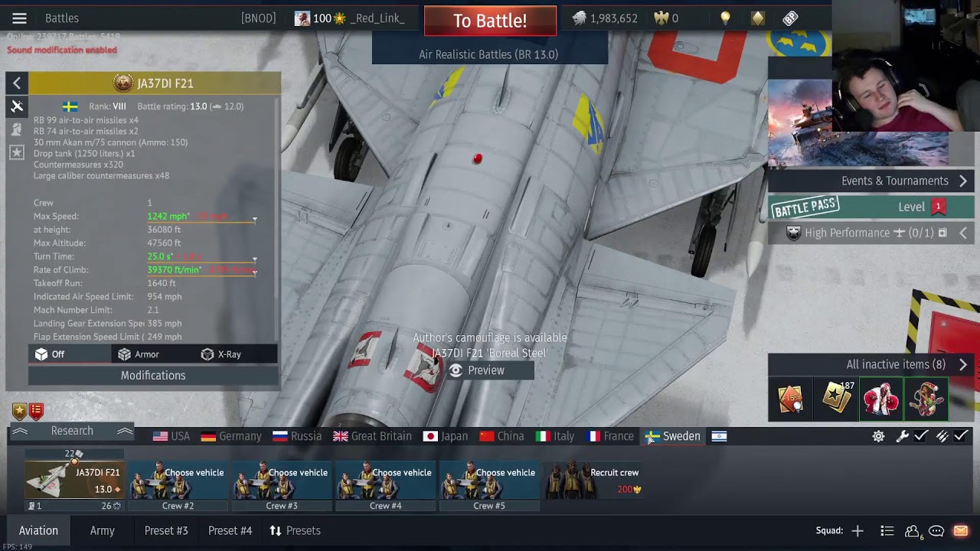980x551 pixels.
Task: Toggle the first checkmark beside the wrench
Action: coord(921,436)
